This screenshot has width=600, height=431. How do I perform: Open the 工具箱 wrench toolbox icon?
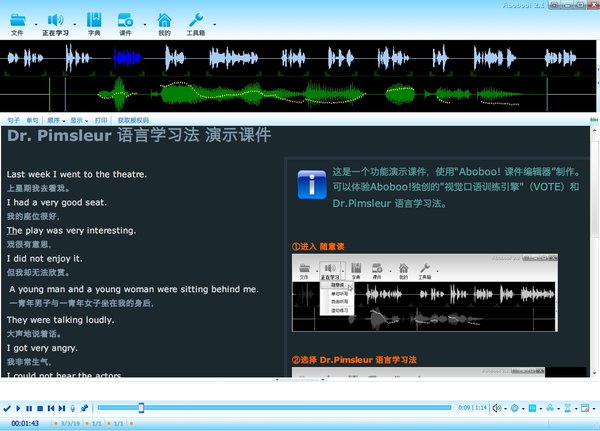pyautogui.click(x=196, y=20)
